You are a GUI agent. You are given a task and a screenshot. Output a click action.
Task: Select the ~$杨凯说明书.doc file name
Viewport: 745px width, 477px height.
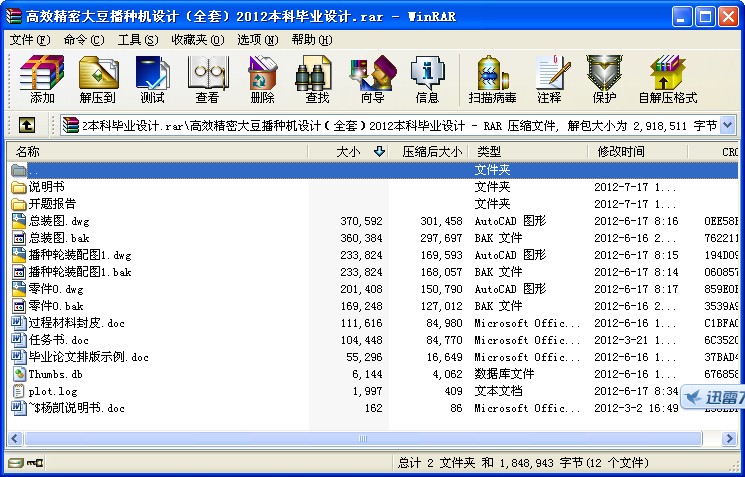[76, 408]
